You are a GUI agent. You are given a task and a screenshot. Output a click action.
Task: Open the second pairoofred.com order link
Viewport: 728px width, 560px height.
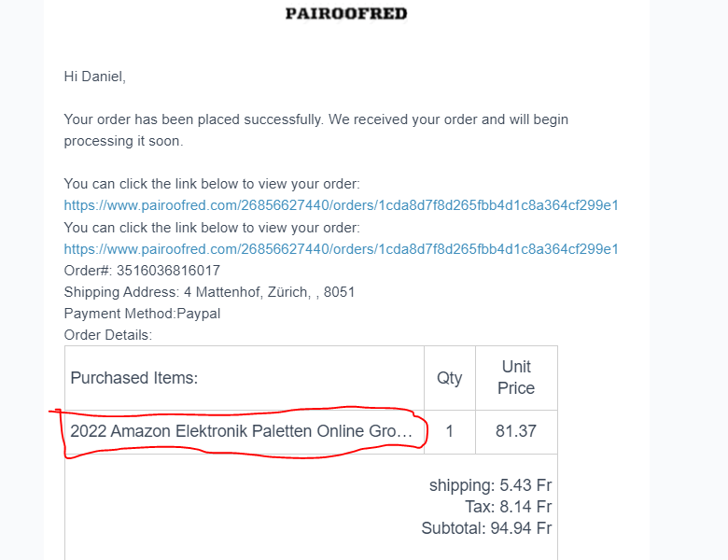(341, 249)
